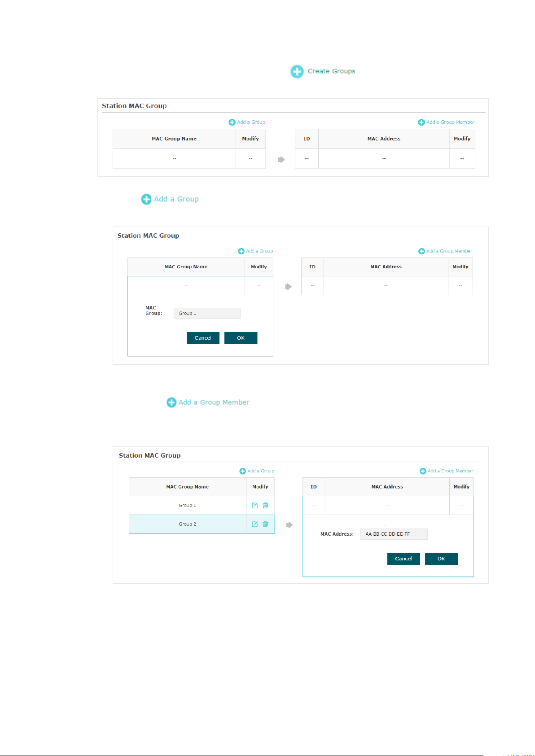The height and width of the screenshot is (756, 535).
Task: Click the gray arrow beside the highlighted Group 2 row
Action: coord(289,524)
